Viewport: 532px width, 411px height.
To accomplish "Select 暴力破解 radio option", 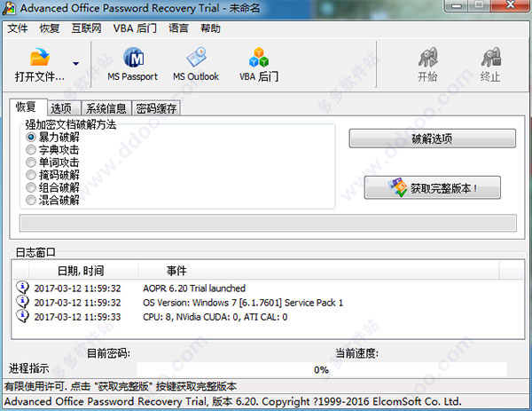I will 30,138.
